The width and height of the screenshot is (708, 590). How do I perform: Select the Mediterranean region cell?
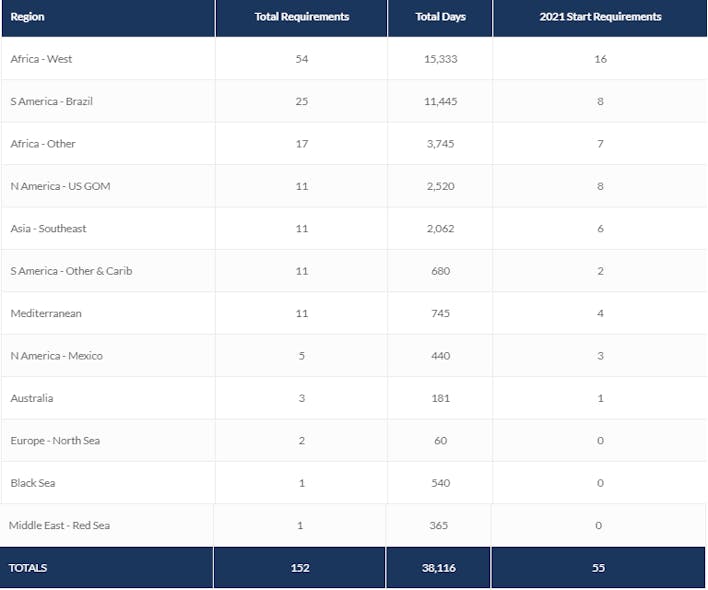click(46, 314)
